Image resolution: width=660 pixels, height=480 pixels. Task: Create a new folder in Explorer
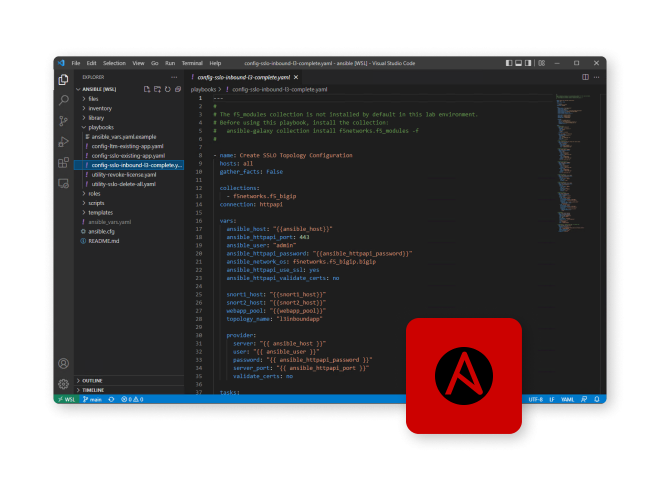(157, 89)
